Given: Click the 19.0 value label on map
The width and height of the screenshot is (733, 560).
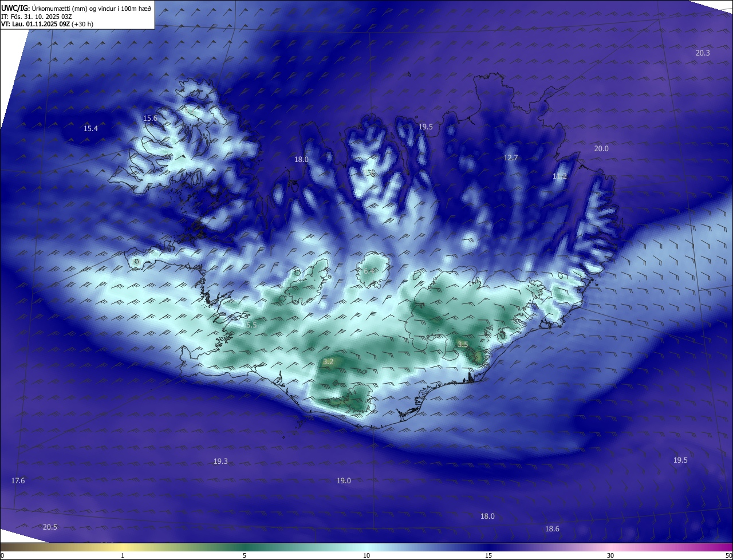Looking at the screenshot, I should [344, 481].
